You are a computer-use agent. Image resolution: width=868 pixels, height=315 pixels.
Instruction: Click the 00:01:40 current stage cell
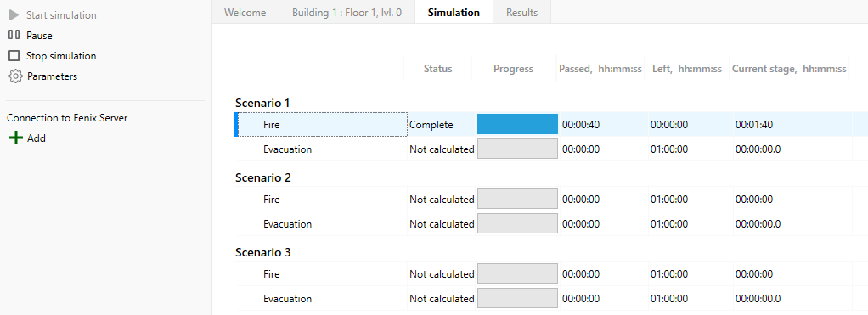(x=754, y=125)
